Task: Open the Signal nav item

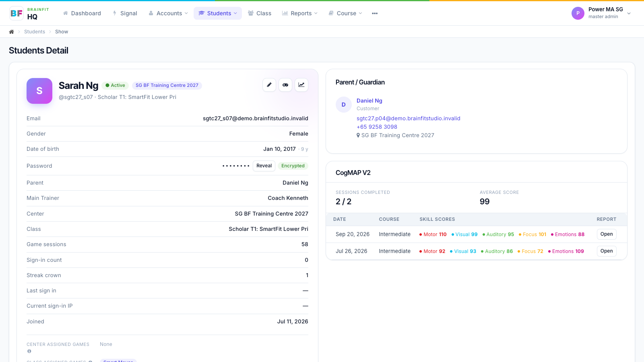Action: point(125,13)
